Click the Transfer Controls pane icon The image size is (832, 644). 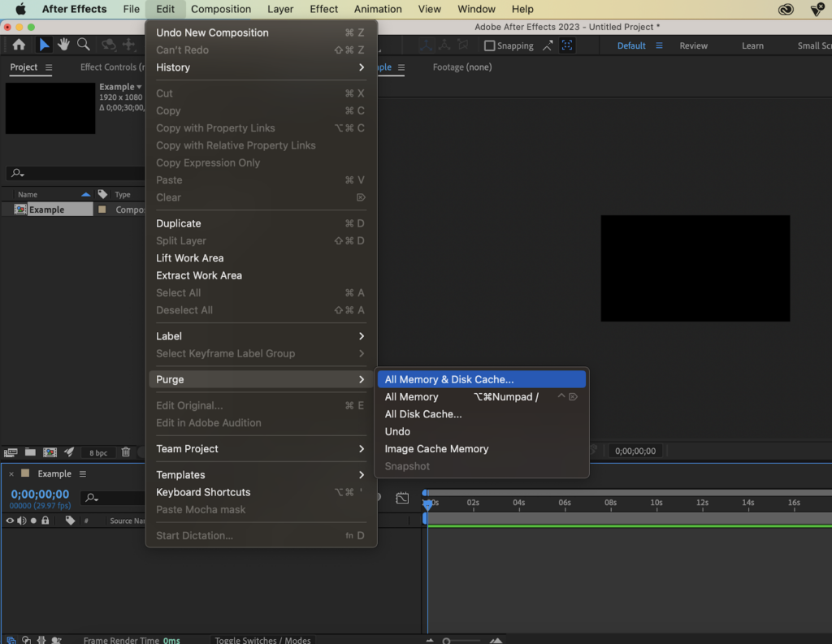pyautogui.click(x=26, y=640)
